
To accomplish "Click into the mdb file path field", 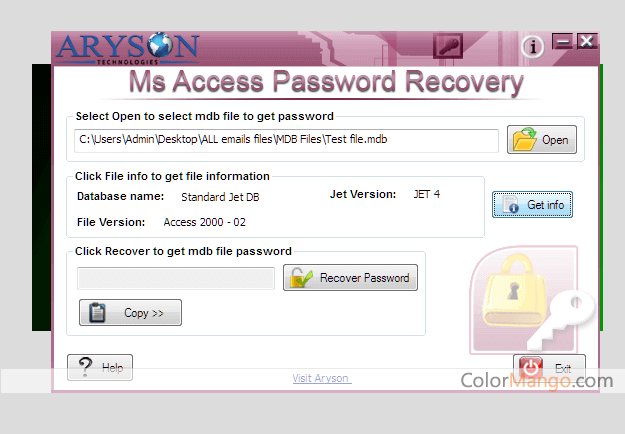I will (286, 140).
